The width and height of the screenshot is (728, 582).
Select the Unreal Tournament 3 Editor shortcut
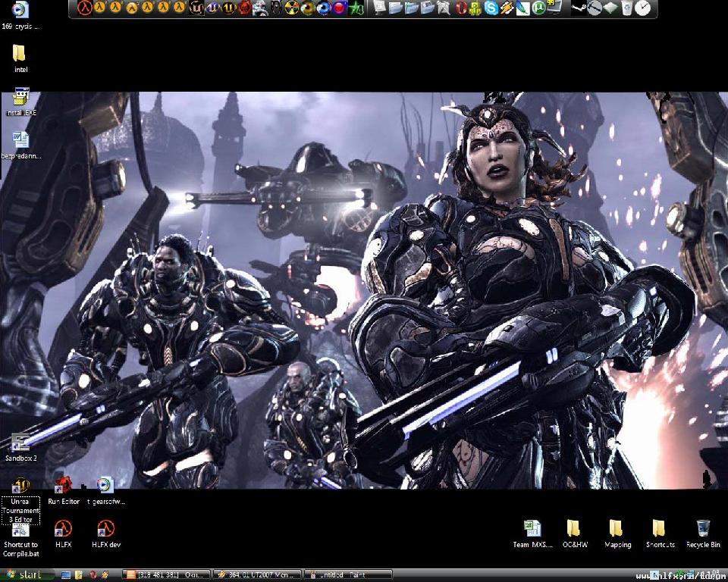click(x=20, y=501)
